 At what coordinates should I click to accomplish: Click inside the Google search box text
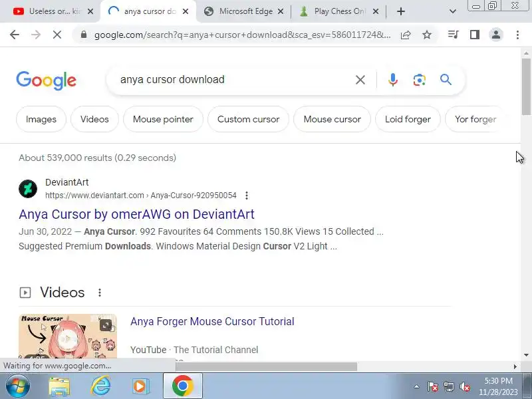tap(172, 80)
